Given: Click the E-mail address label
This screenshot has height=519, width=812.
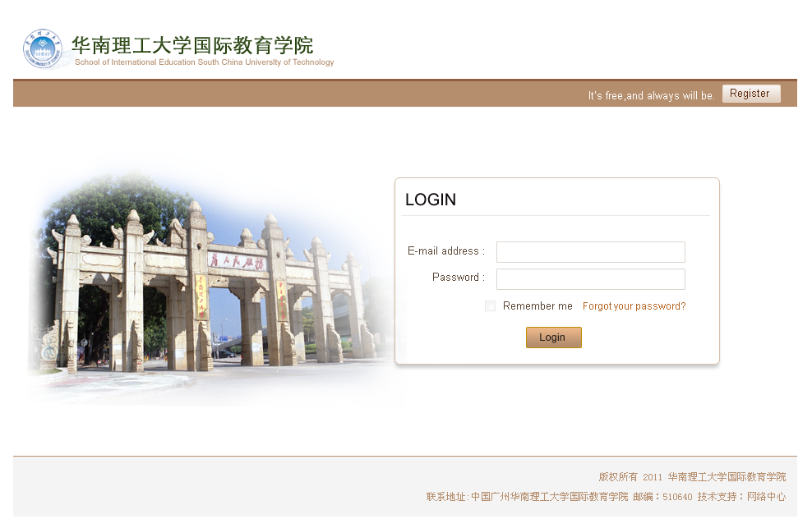Looking at the screenshot, I should tap(446, 251).
